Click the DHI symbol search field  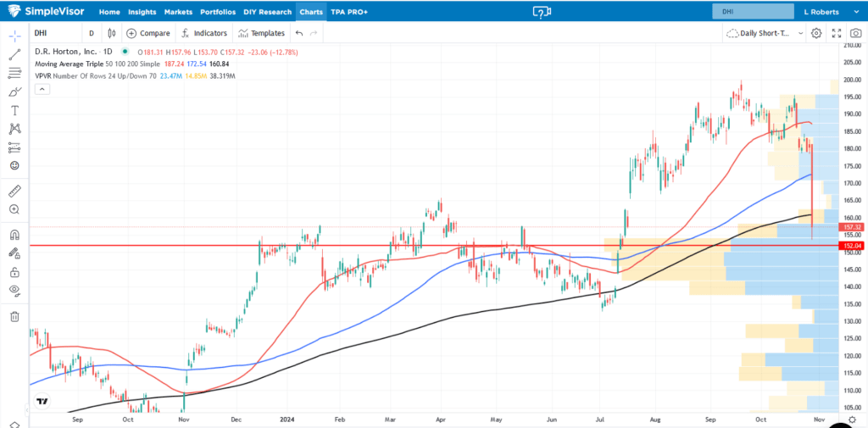point(55,33)
